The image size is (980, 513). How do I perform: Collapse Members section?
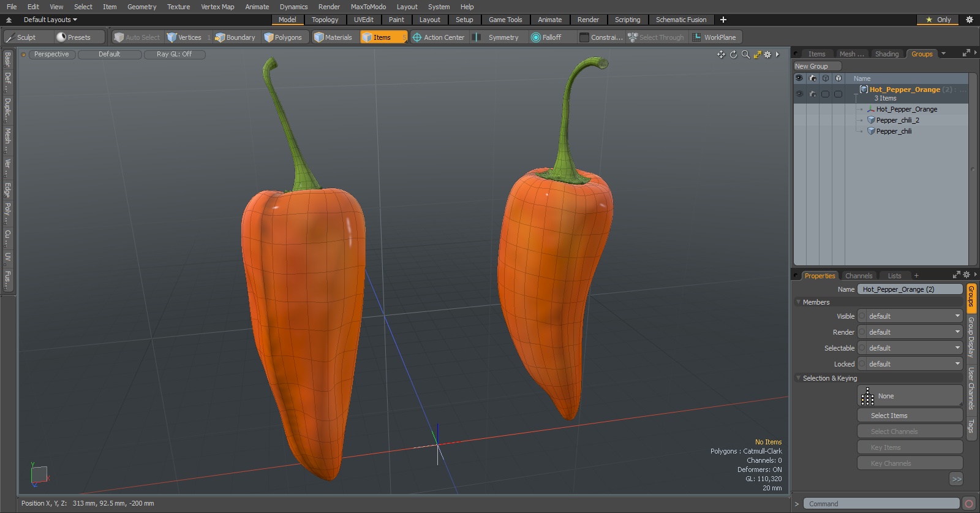click(x=798, y=302)
